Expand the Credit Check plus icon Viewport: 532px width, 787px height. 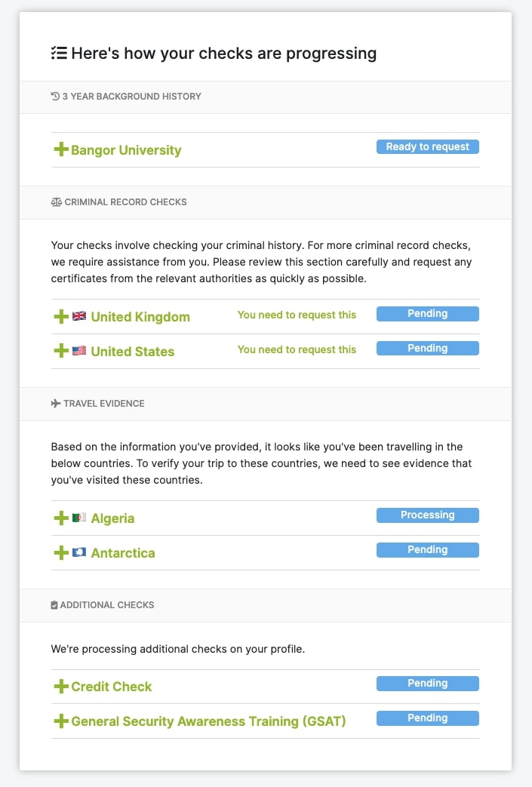point(61,686)
